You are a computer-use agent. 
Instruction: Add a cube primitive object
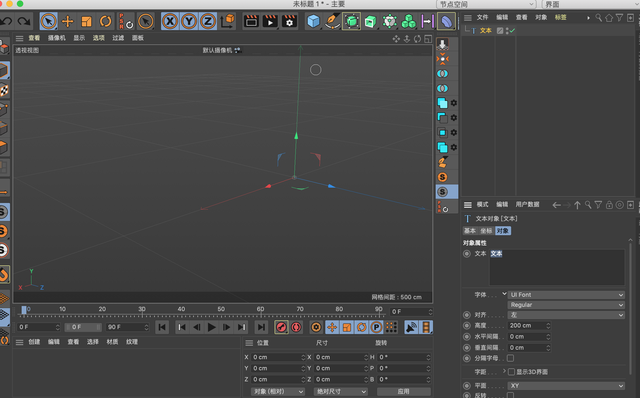(313, 21)
